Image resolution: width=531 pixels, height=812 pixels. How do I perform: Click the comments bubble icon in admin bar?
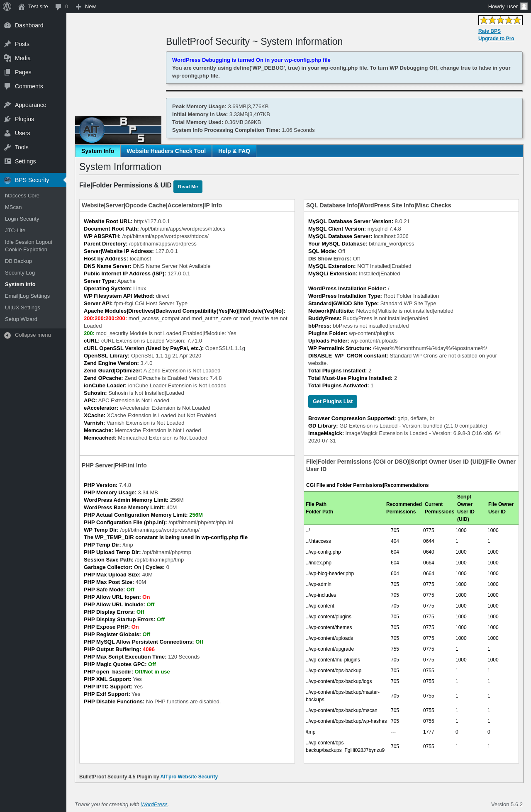[x=58, y=7]
